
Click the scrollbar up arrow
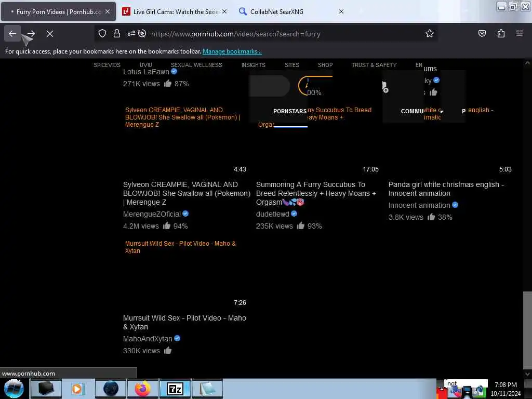tap(527, 63)
